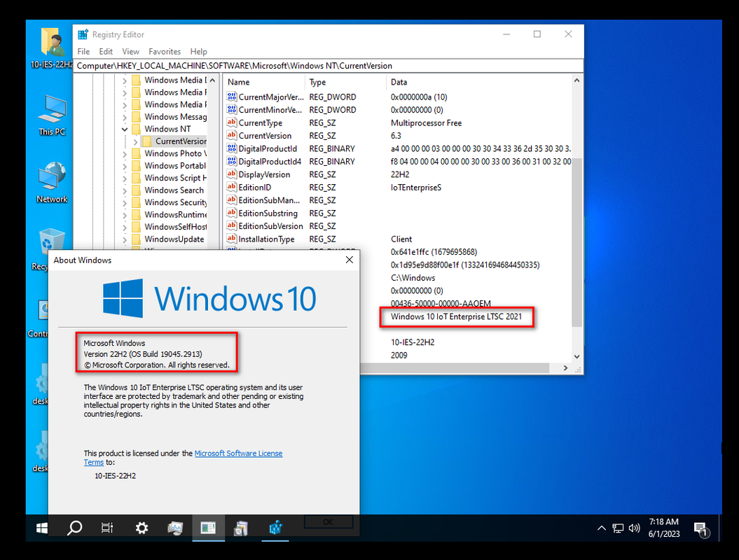Image resolution: width=739 pixels, height=560 pixels.
Task: Click the DisplayVersion string value icon
Action: 231,174
